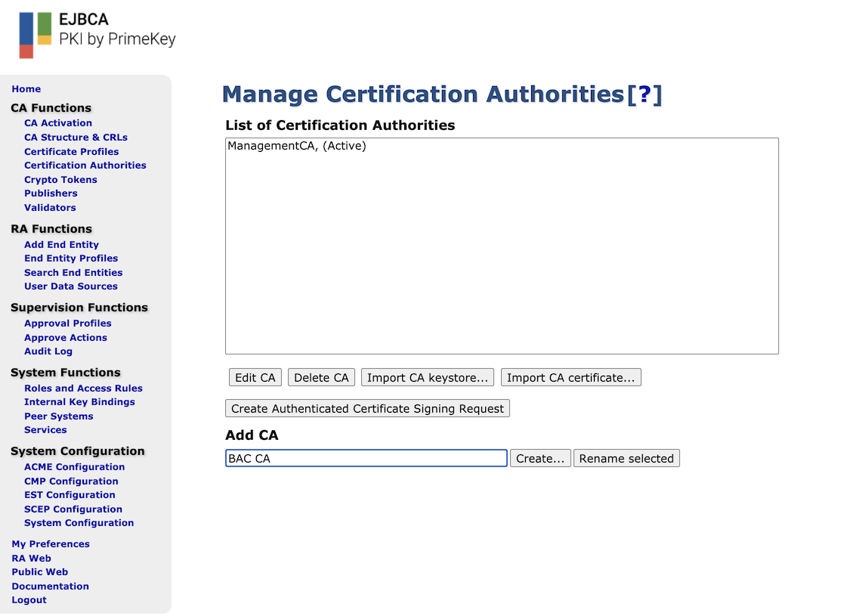Click Import CA certificate button
841x616 pixels.
pyautogui.click(x=570, y=378)
